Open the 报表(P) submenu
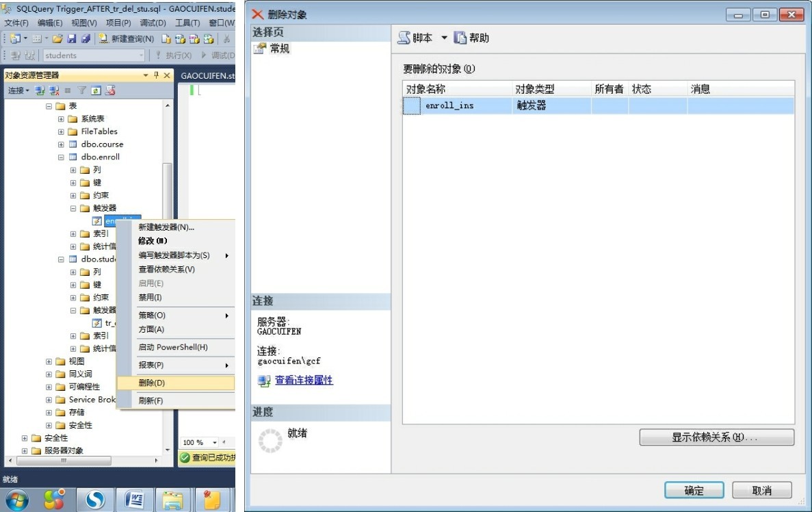Viewport: 812px width, 512px height. tap(176, 365)
